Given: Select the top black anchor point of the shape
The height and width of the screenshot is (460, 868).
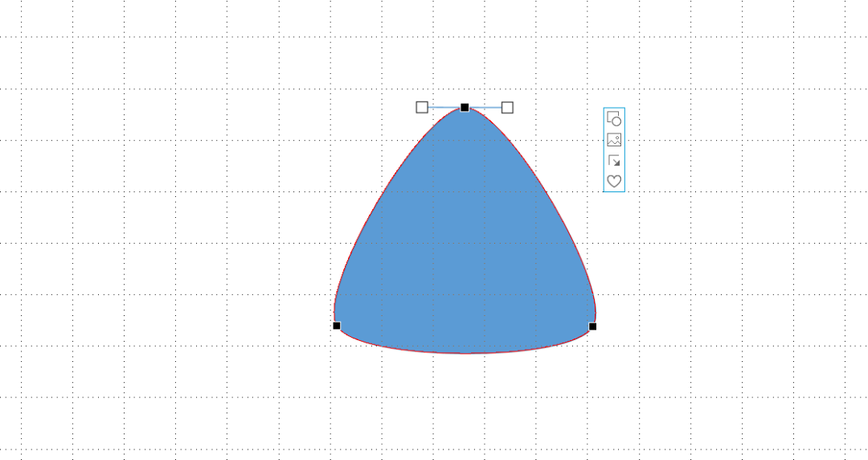Looking at the screenshot, I should coord(465,108).
